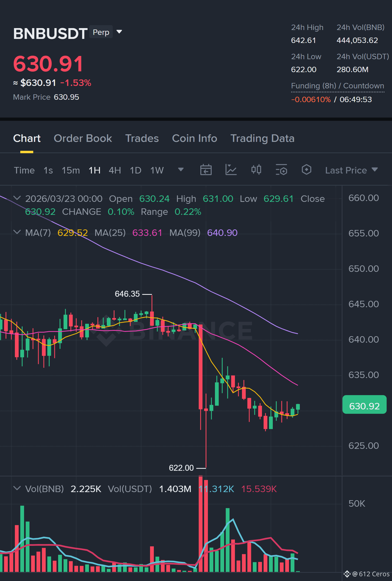
Task: Switch chart type with the candlestick icon
Action: (x=256, y=170)
